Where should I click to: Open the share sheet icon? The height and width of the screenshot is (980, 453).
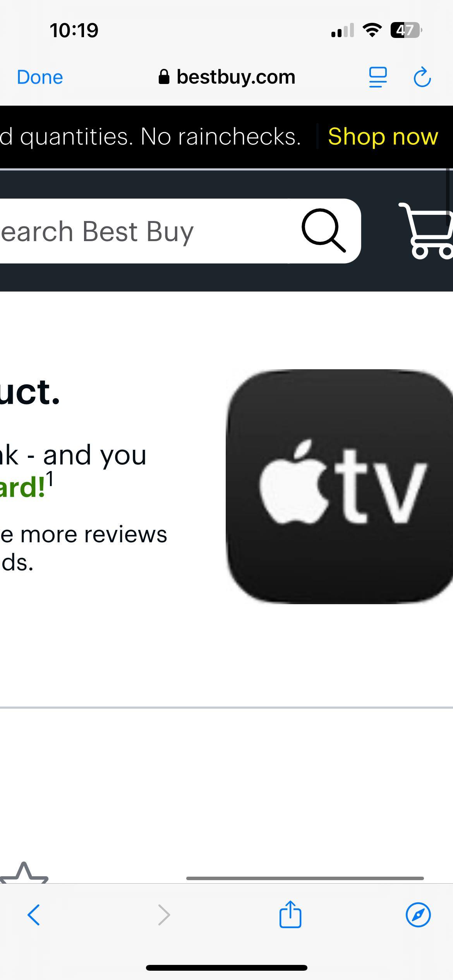pos(290,914)
